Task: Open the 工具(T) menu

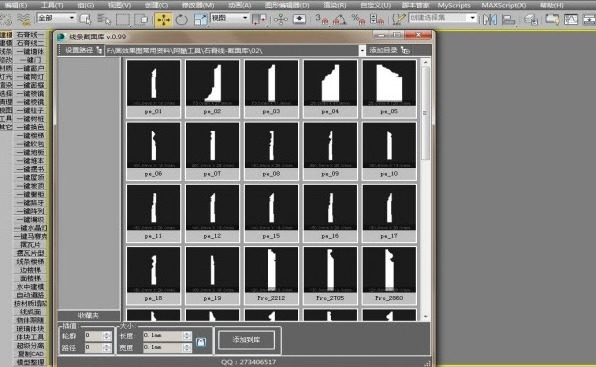Action: pyautogui.click(x=52, y=5)
